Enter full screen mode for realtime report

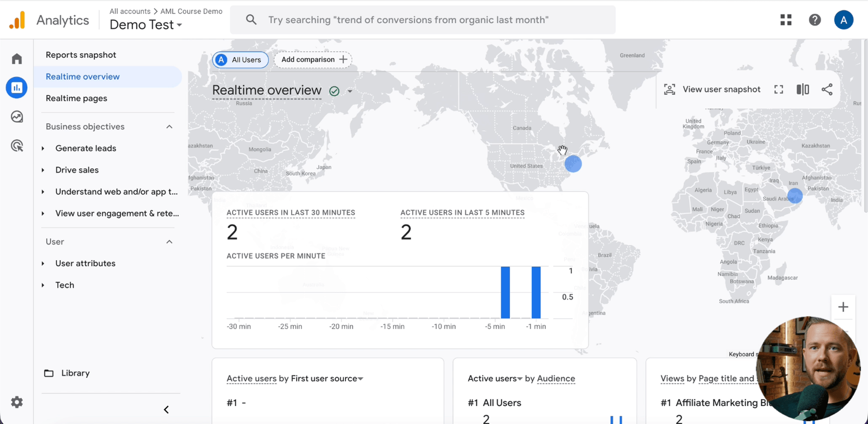tap(779, 90)
